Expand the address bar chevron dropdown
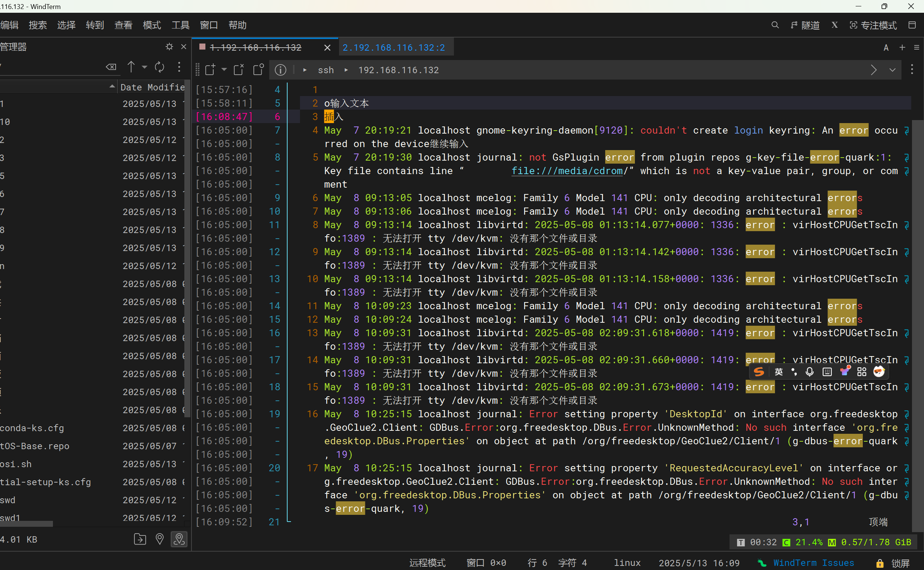The width and height of the screenshot is (924, 570). point(892,70)
